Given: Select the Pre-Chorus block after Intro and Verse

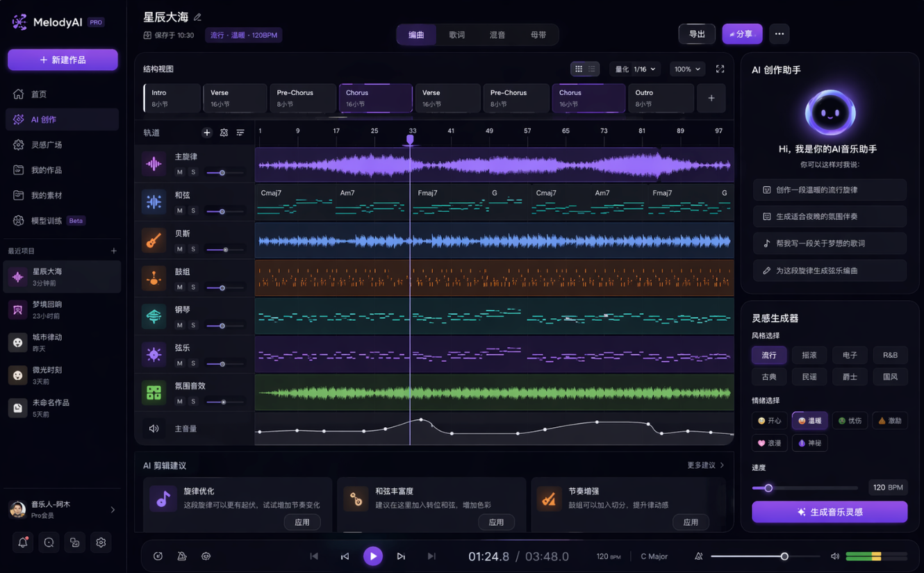Looking at the screenshot, I should pos(303,98).
